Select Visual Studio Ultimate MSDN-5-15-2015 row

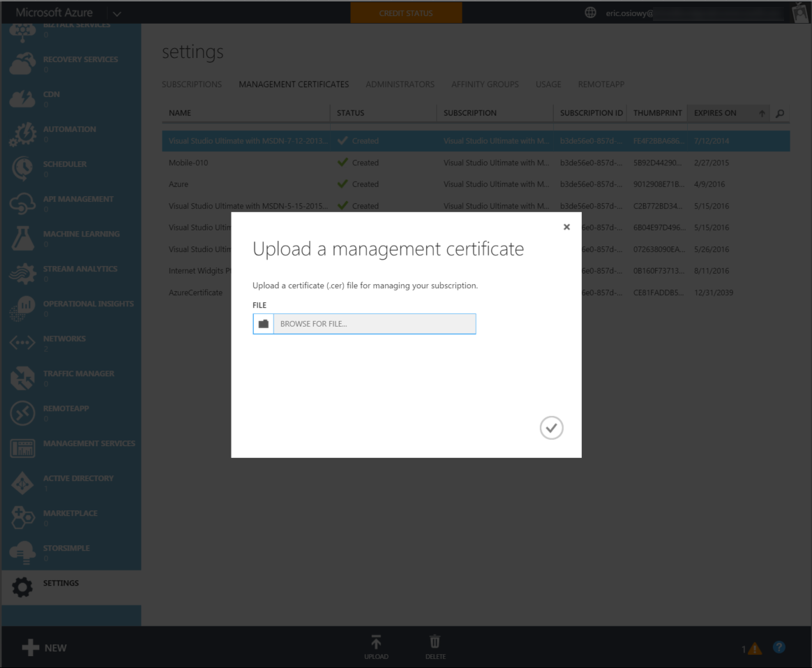(x=476, y=206)
